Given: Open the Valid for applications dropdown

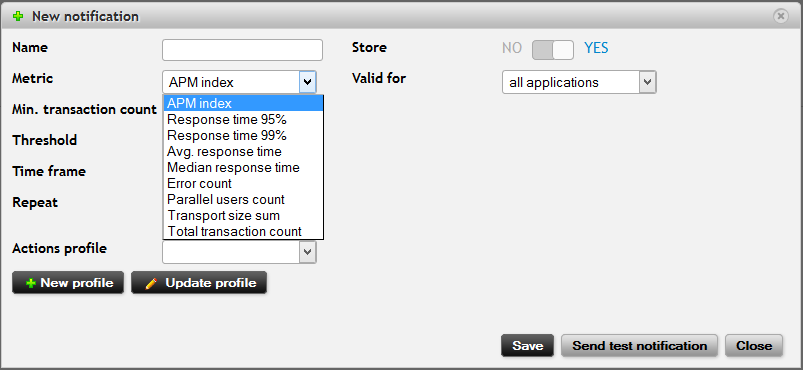Looking at the screenshot, I should [x=579, y=82].
